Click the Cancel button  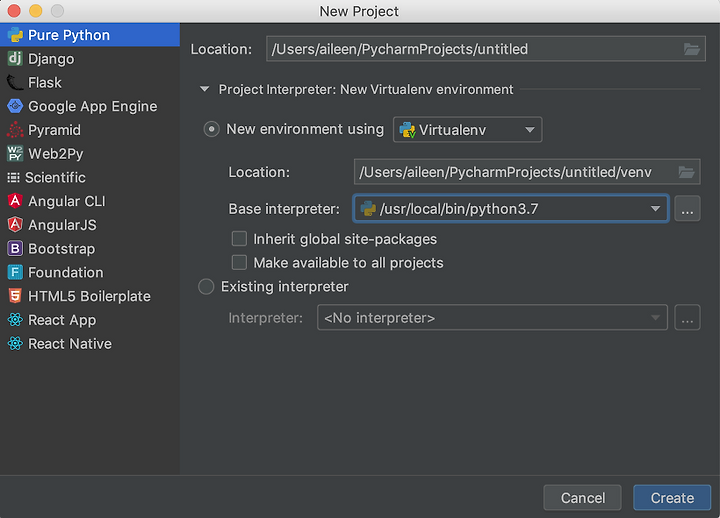tap(582, 498)
